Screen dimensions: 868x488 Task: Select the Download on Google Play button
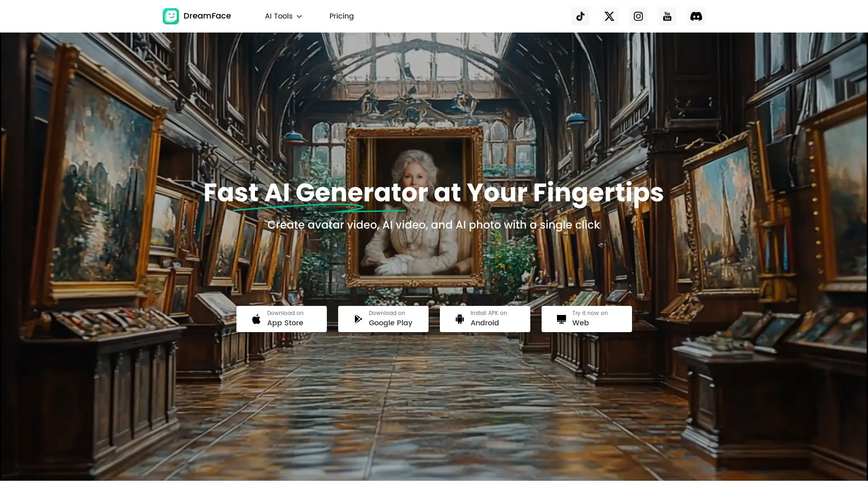coord(383,319)
